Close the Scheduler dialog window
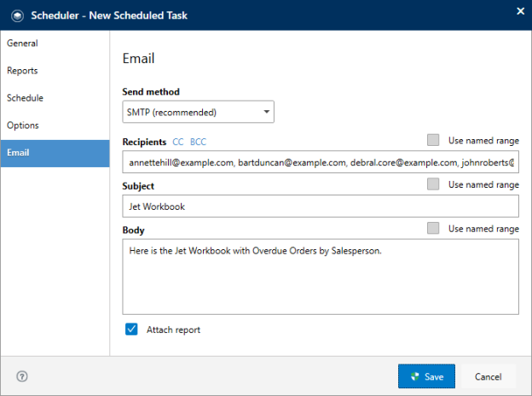532x396 pixels. coord(520,11)
